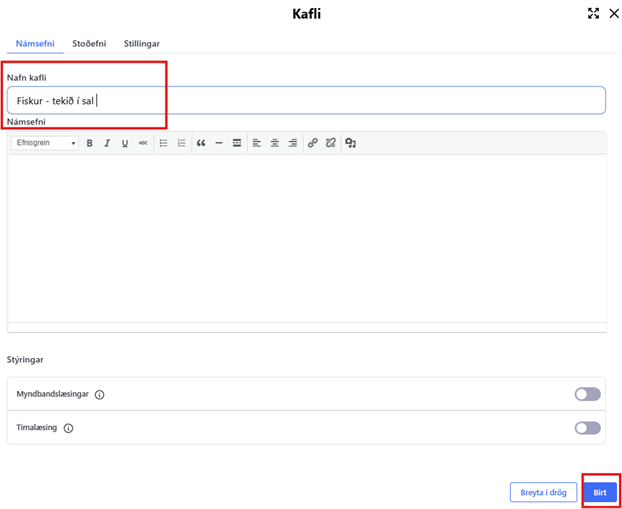Toggle italic text formatting
Image resolution: width=622 pixels, height=509 pixels.
[x=107, y=143]
